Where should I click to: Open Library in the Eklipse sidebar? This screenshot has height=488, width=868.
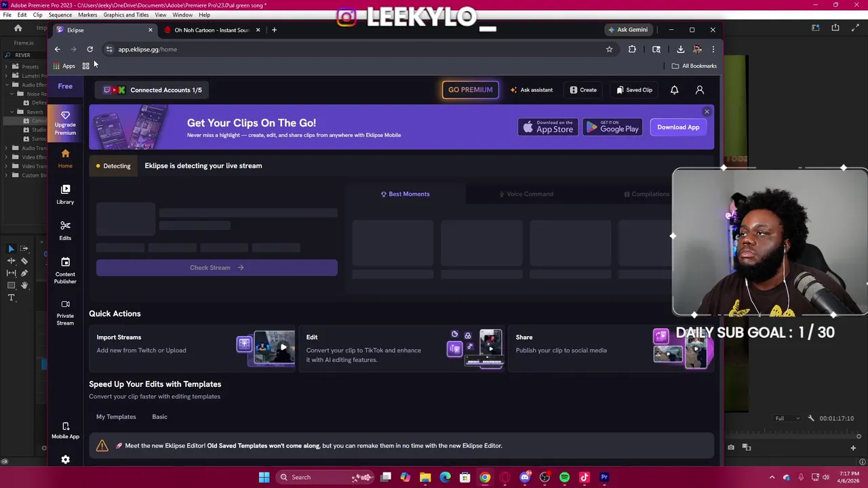tap(65, 195)
